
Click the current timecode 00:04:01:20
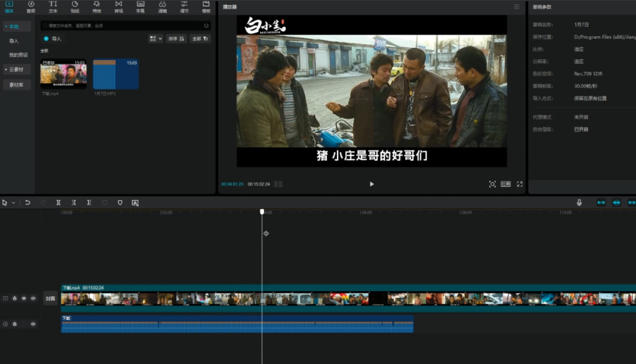pyautogui.click(x=232, y=184)
